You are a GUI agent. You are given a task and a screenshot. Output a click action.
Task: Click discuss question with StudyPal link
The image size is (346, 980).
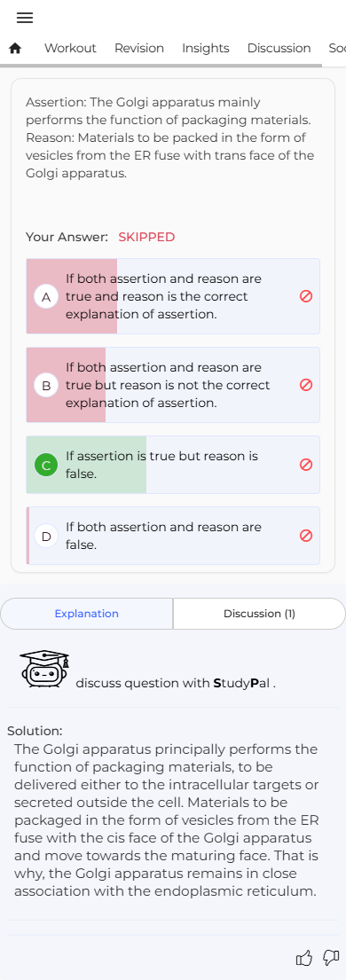[x=176, y=683]
